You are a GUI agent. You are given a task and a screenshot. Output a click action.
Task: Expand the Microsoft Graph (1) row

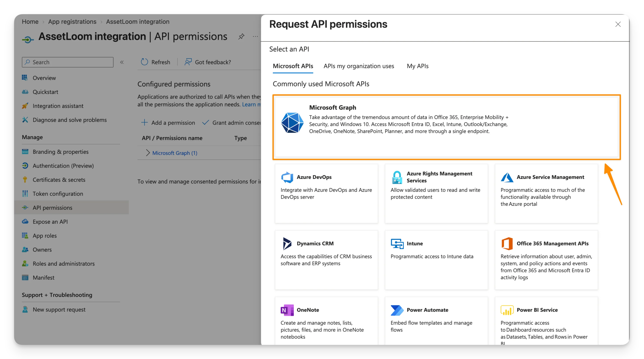[x=148, y=153]
